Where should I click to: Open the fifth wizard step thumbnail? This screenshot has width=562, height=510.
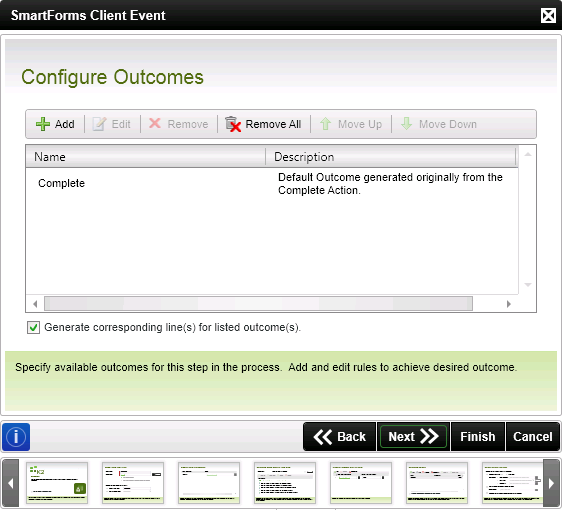coord(361,483)
